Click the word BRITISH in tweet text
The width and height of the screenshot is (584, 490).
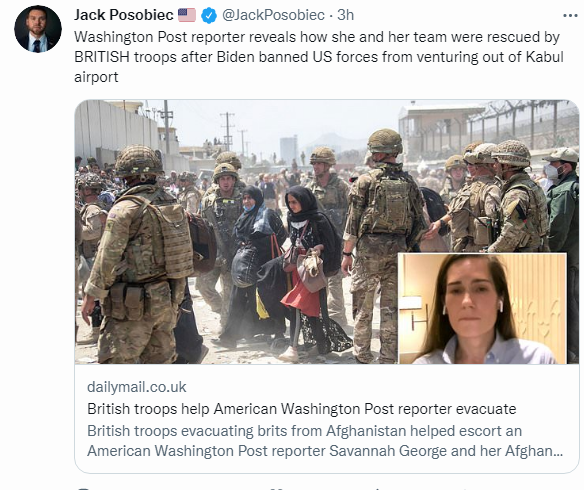tap(102, 57)
